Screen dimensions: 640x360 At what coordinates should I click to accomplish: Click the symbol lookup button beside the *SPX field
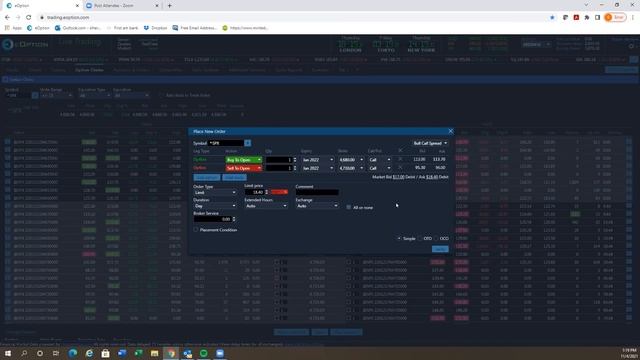click(247, 143)
